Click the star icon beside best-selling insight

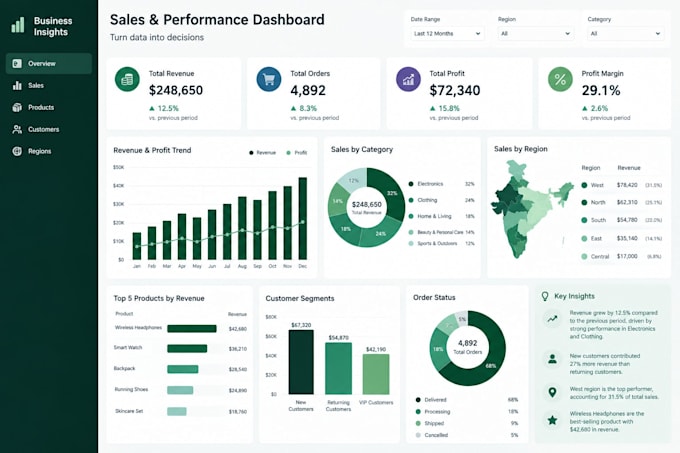coord(552,420)
